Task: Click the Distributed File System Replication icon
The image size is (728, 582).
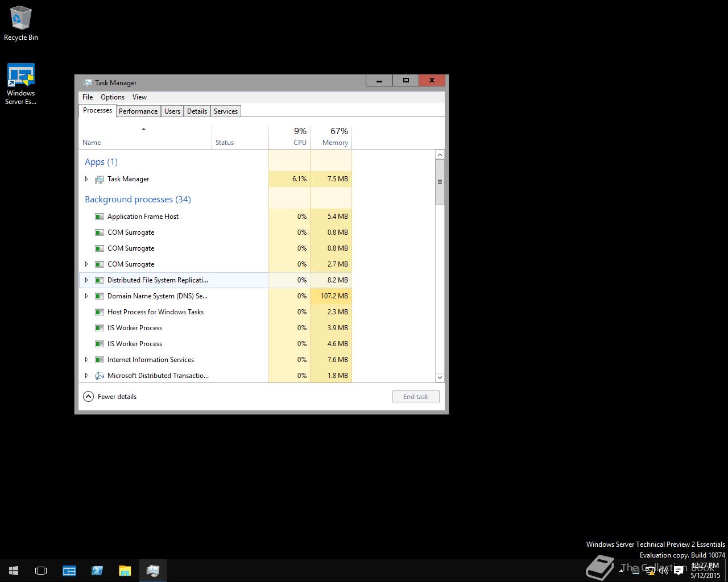Action: (x=100, y=280)
